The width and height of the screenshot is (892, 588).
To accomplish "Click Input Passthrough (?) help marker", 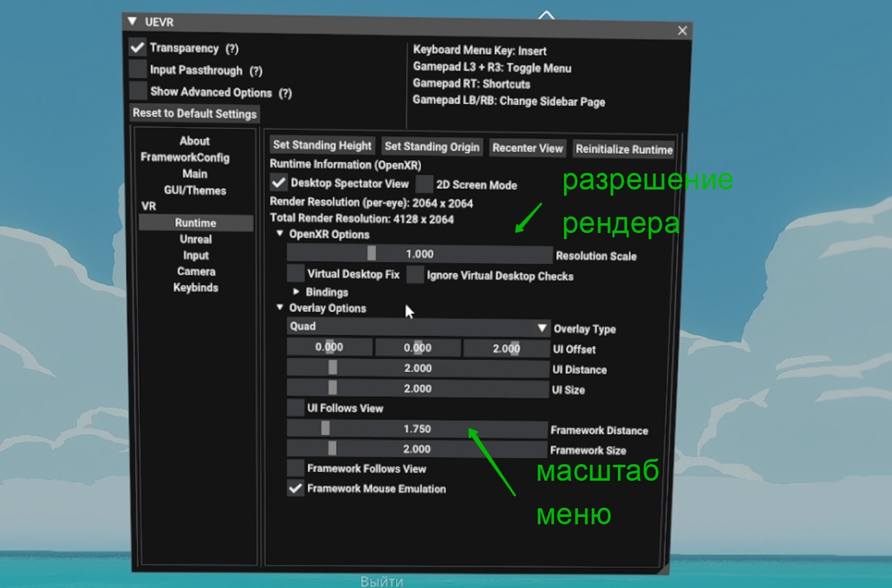I will (256, 71).
